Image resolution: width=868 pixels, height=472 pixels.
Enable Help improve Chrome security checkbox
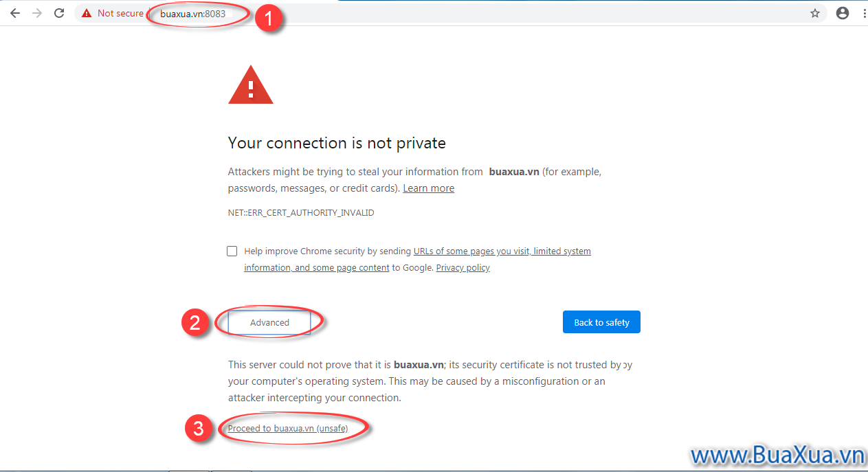click(x=232, y=251)
